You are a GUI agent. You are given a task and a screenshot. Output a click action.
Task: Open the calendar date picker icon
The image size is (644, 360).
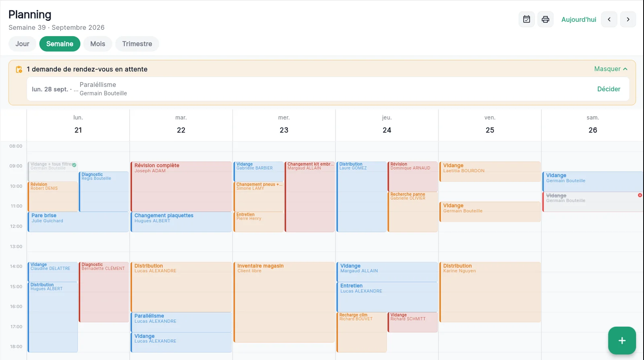[526, 19]
